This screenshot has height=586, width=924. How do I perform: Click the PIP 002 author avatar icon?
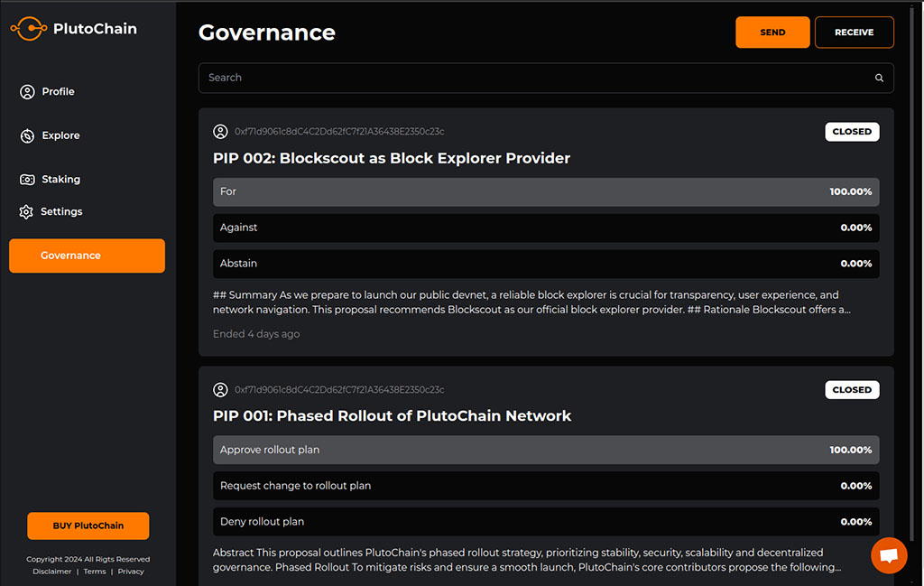(x=220, y=132)
